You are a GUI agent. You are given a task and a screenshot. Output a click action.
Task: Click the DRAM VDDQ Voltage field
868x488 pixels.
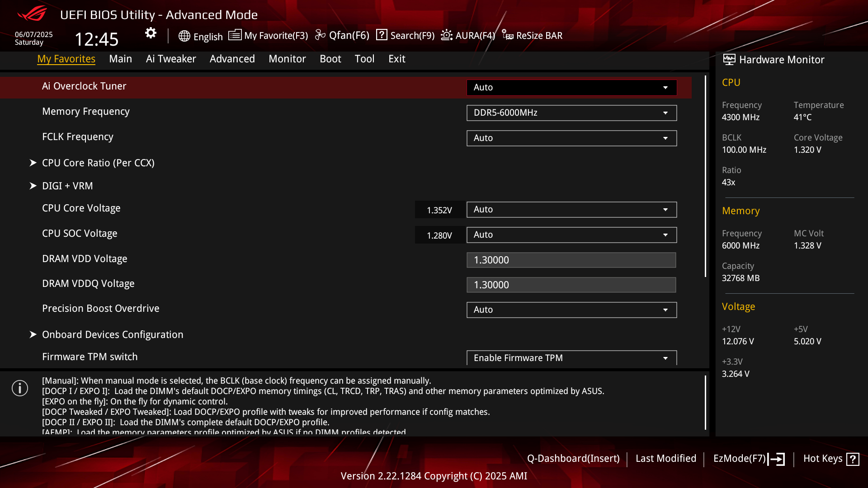pos(571,285)
